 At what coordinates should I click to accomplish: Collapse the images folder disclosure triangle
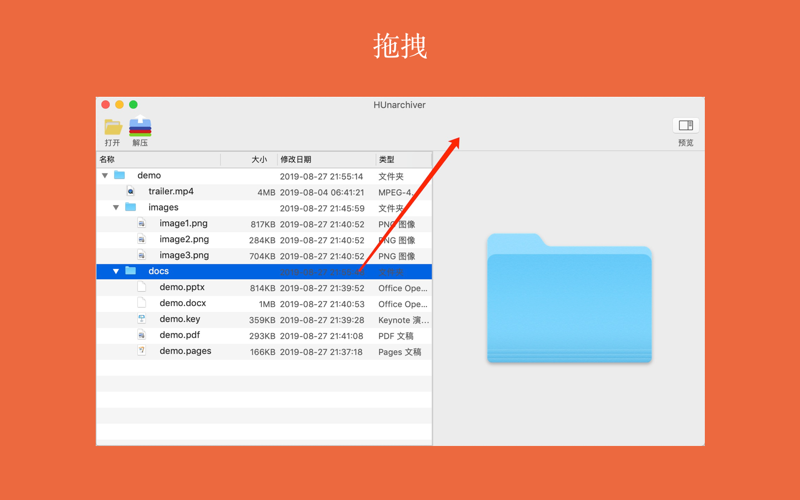point(116,208)
